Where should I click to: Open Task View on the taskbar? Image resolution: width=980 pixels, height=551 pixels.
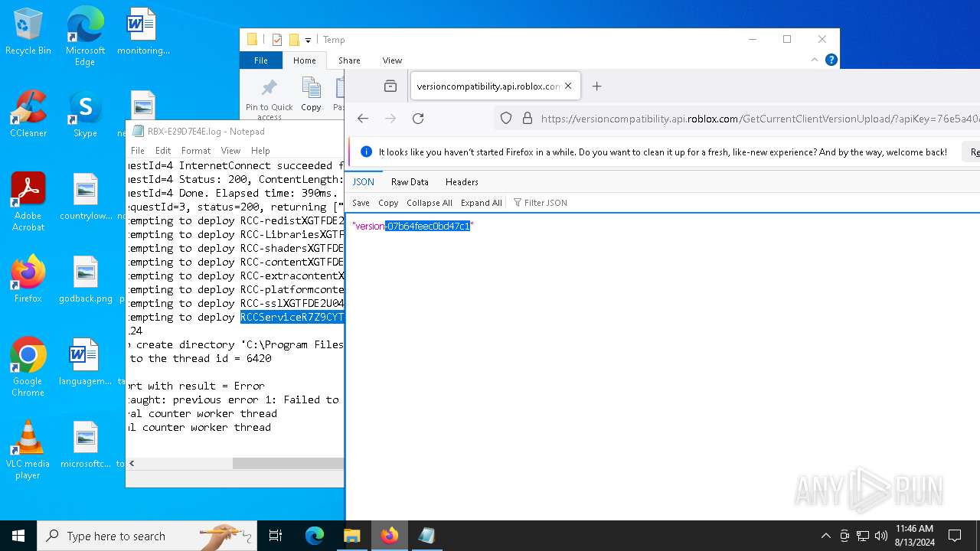276,536
